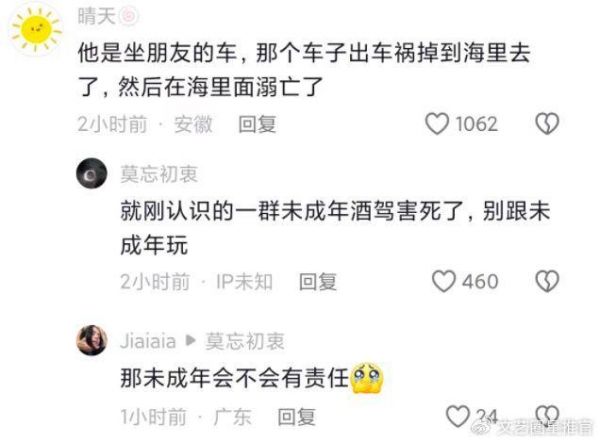Reply to 晴天's comment from 安徽
This screenshot has height=442, width=600.
click(x=257, y=124)
